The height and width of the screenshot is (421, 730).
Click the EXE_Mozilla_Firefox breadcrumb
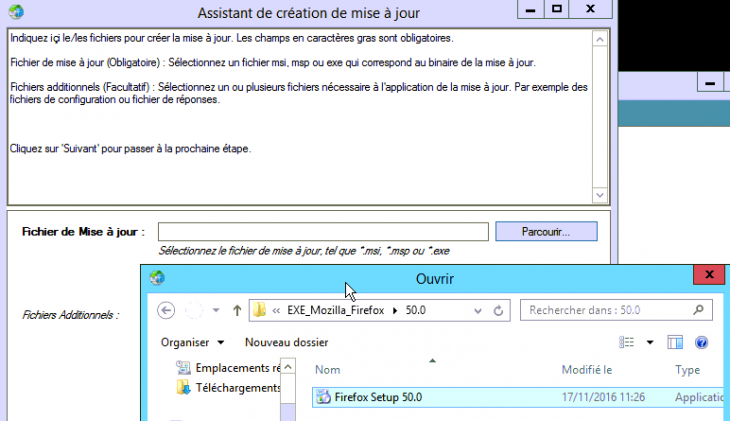click(x=336, y=310)
